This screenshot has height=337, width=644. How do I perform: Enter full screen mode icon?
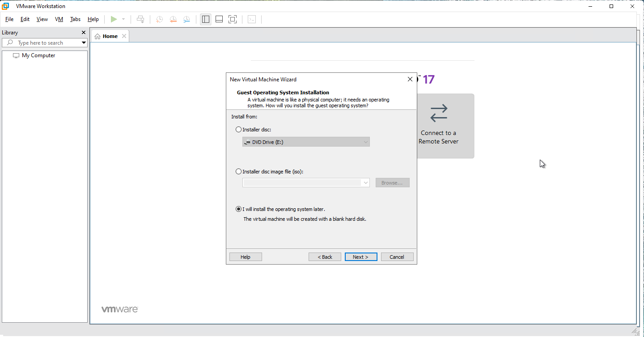point(233,19)
